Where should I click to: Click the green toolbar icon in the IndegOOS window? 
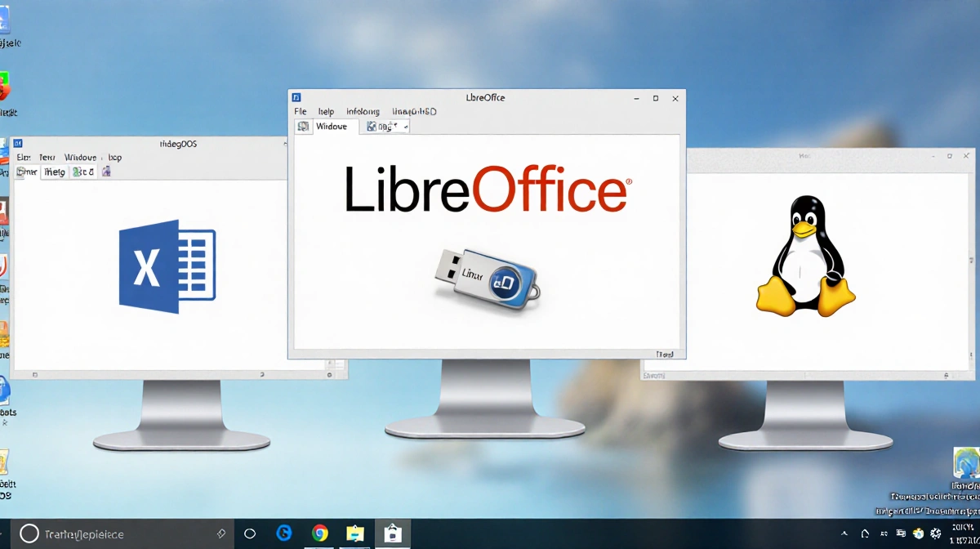click(77, 172)
